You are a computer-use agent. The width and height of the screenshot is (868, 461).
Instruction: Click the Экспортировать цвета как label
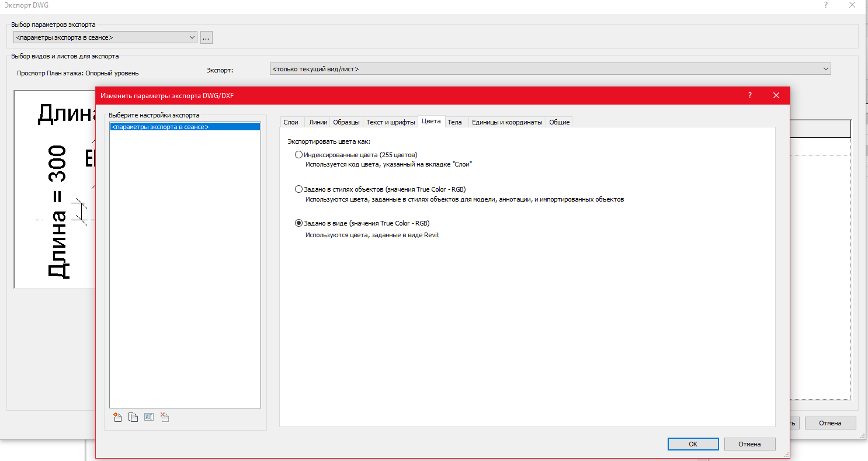point(329,141)
